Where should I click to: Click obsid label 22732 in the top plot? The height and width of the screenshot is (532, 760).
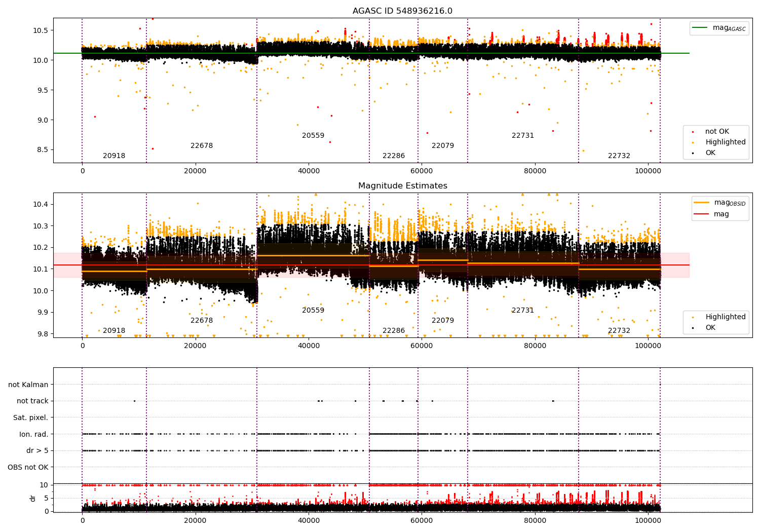[x=619, y=156]
